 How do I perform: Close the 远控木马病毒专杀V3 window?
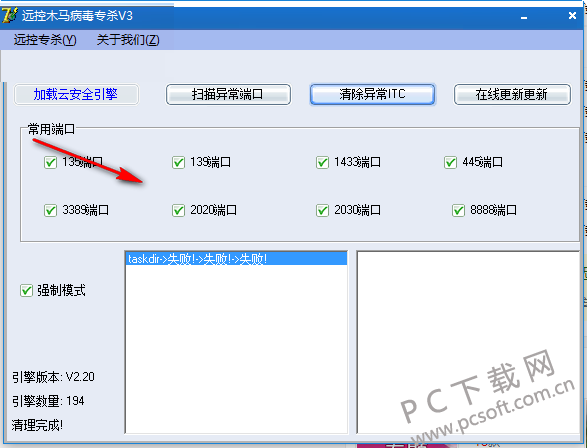click(572, 16)
